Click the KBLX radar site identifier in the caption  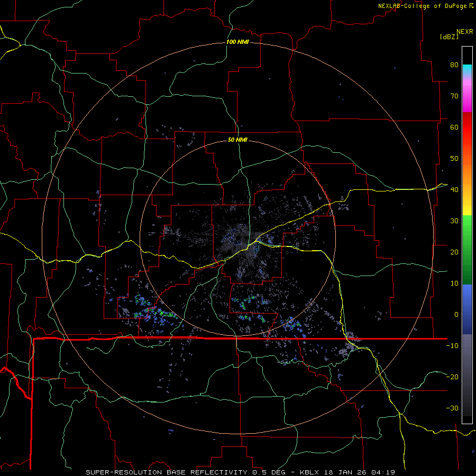pos(310,472)
